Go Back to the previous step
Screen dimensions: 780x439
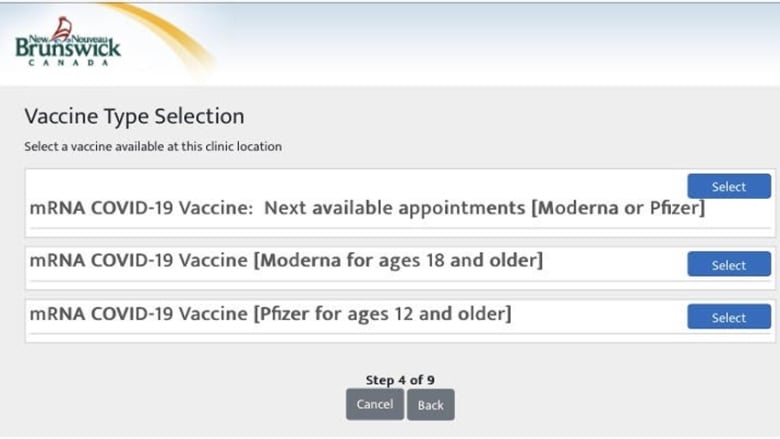click(x=431, y=405)
